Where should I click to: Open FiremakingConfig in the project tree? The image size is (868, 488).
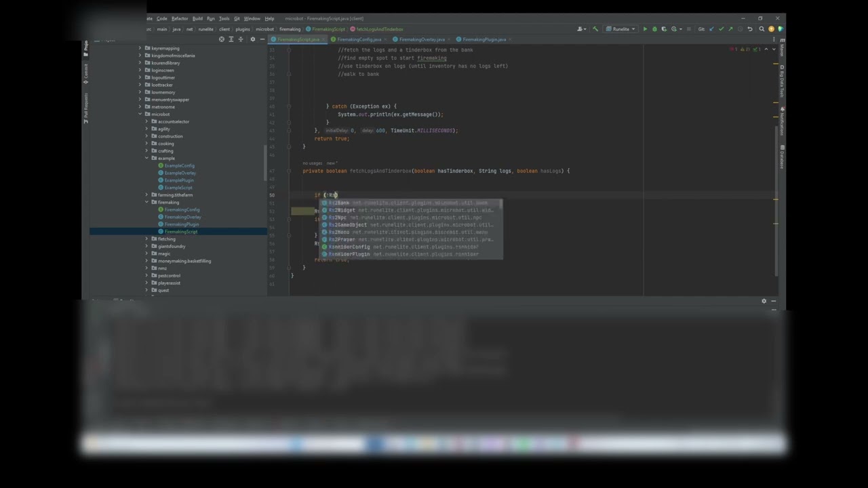182,209
